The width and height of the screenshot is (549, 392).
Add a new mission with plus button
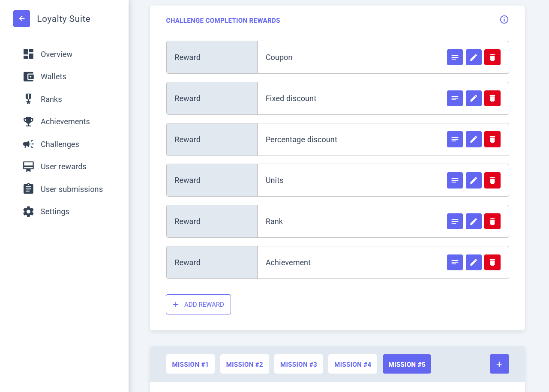[x=499, y=364]
